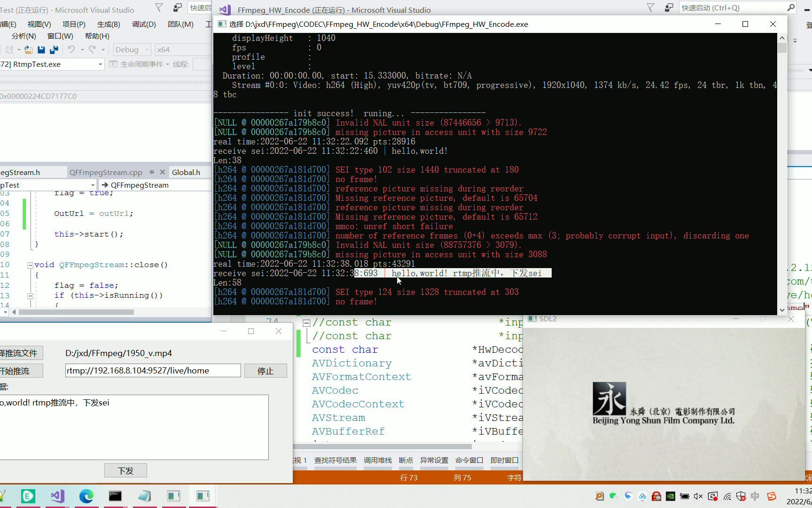Image resolution: width=812 pixels, height=508 pixels.
Task: Click the rtmp URL input field
Action: point(153,371)
